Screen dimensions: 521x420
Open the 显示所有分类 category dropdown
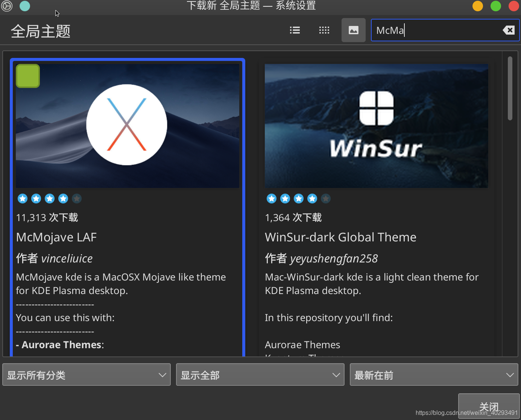tap(87, 375)
